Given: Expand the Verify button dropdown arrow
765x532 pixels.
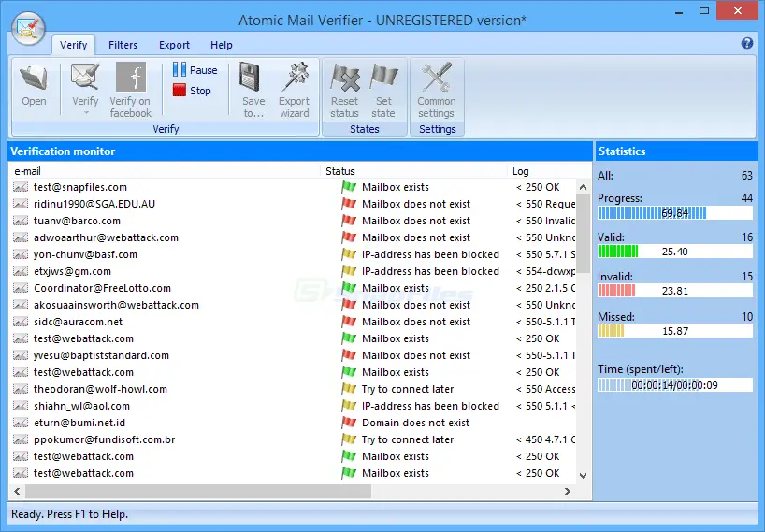Looking at the screenshot, I should [x=86, y=113].
